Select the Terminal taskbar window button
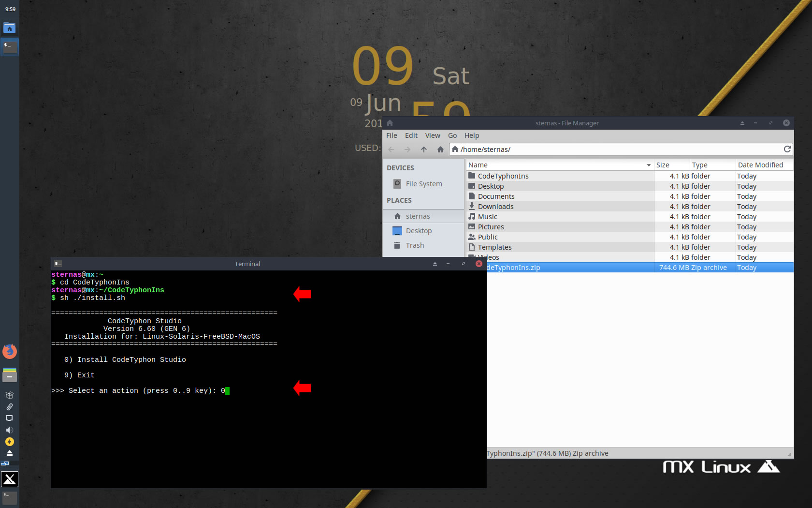 point(10,47)
